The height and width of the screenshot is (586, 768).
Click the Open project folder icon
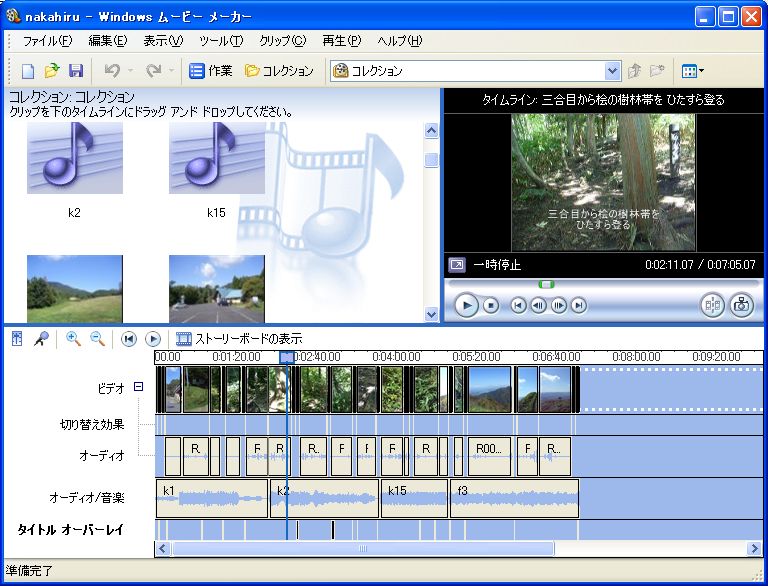pos(52,71)
